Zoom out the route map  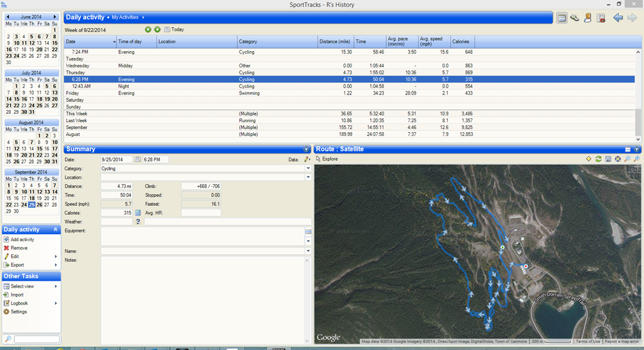[x=627, y=159]
